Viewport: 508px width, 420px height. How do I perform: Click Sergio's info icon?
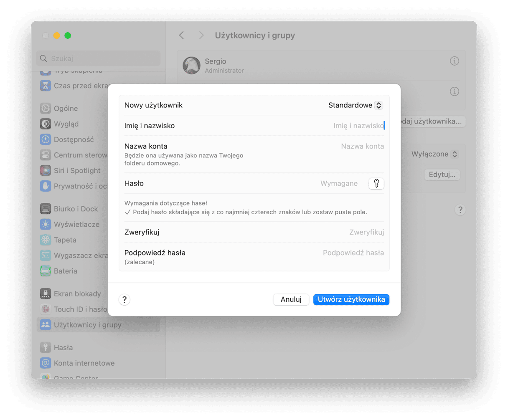455,61
